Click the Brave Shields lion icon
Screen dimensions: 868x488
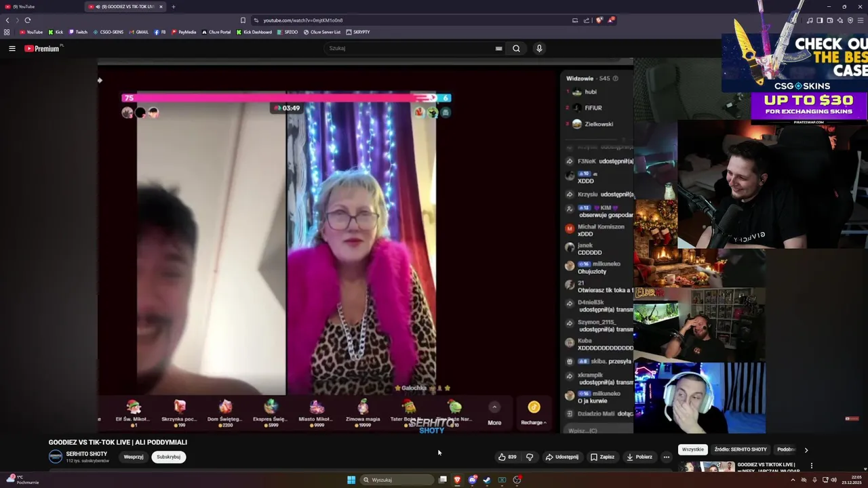tap(599, 20)
